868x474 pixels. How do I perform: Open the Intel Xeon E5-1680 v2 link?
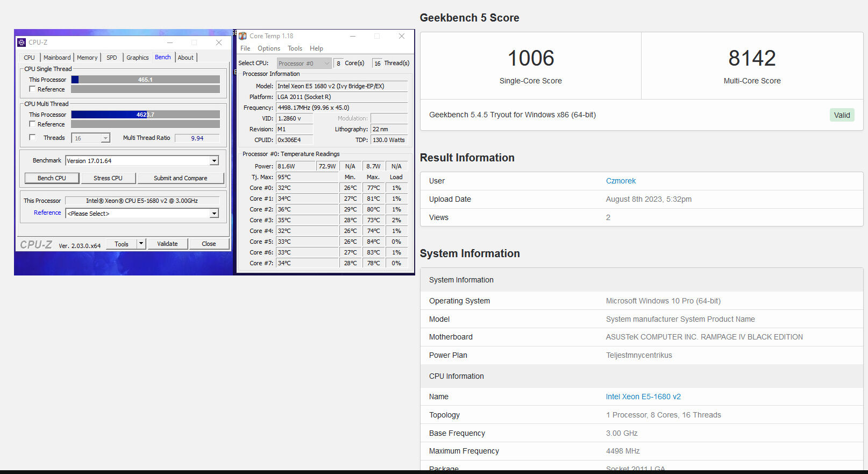[x=643, y=397]
